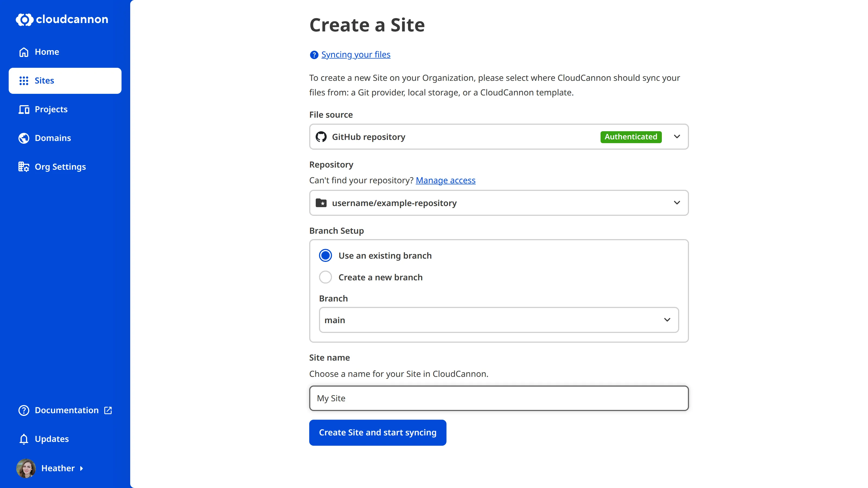This screenshot has width=868, height=488.
Task: Click the Heather user name
Action: click(58, 468)
